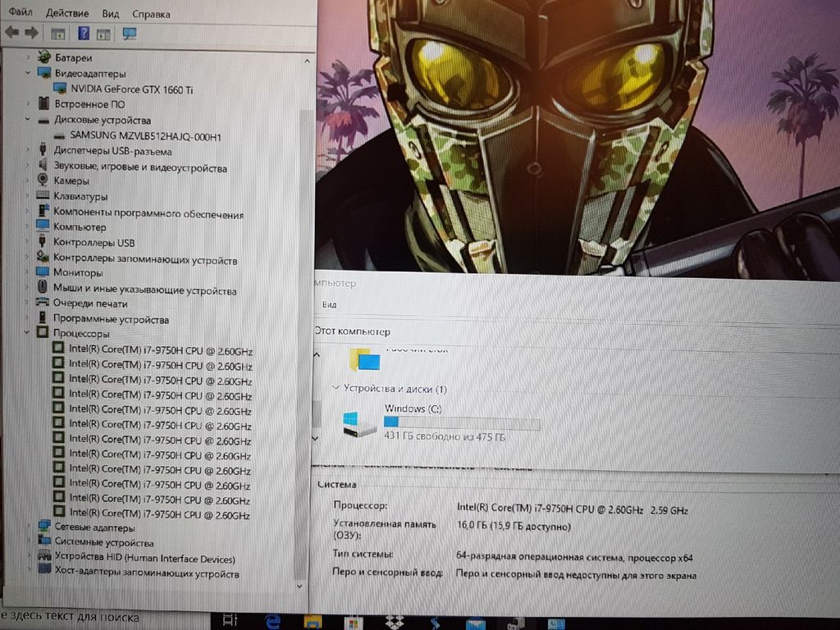The image size is (840, 630).
Task: Click the blue Help question mark icon
Action: [x=83, y=34]
